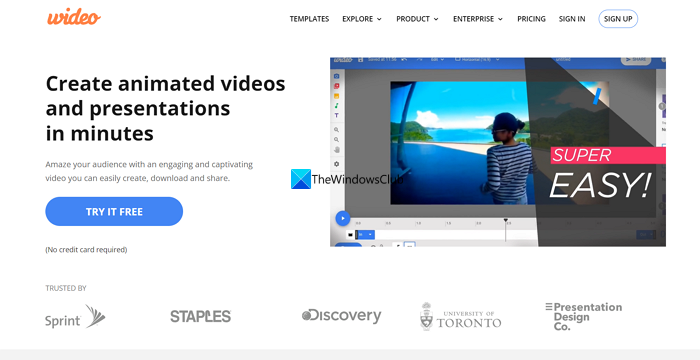The height and width of the screenshot is (360, 700).
Task: Click the Try It Free button
Action: (x=114, y=211)
